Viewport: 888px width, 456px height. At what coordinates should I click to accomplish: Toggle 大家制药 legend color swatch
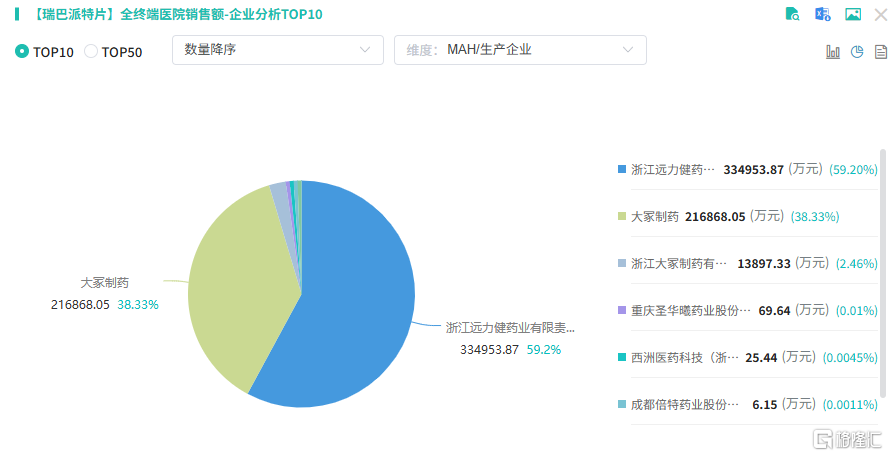point(622,216)
